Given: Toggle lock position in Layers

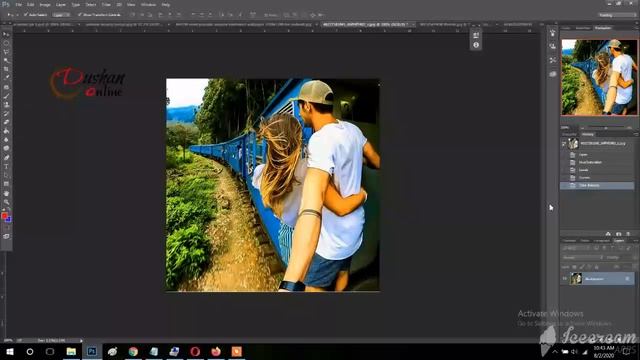Looking at the screenshot, I should 589,267.
